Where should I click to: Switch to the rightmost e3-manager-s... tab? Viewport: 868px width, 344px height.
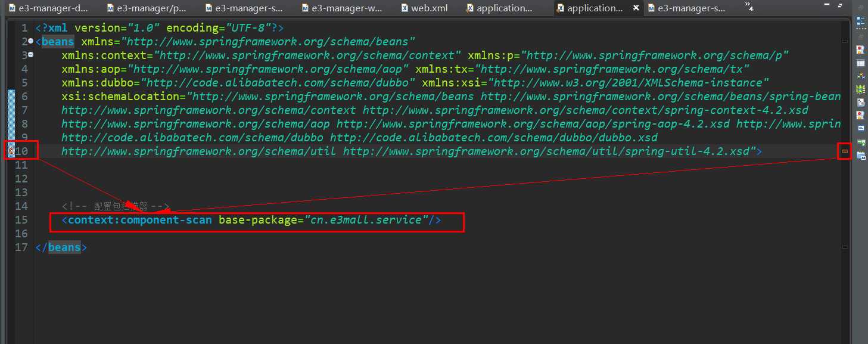(691, 8)
